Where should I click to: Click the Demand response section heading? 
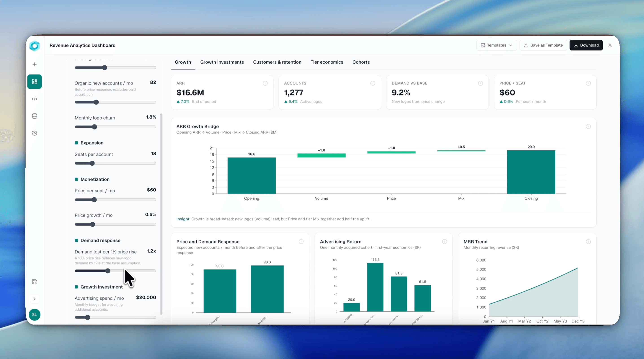pyautogui.click(x=100, y=240)
